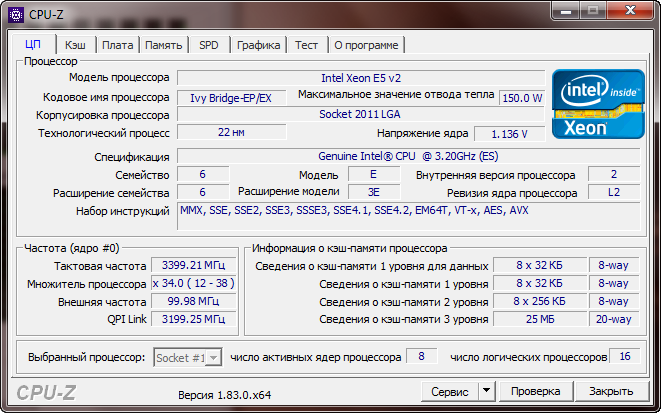661x413 pixels.
Task: Click the Genuine Intel CPU @ 3.20GHz specification
Action: click(408, 156)
